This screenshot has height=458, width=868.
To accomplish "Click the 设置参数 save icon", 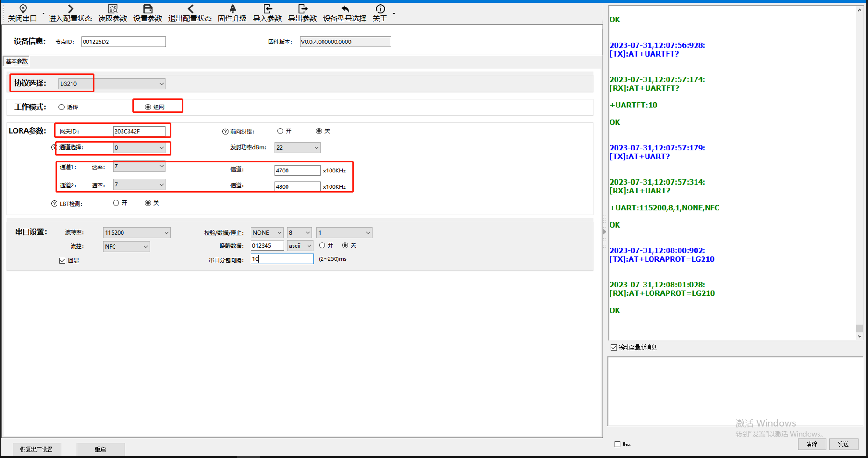I will coord(148,13).
